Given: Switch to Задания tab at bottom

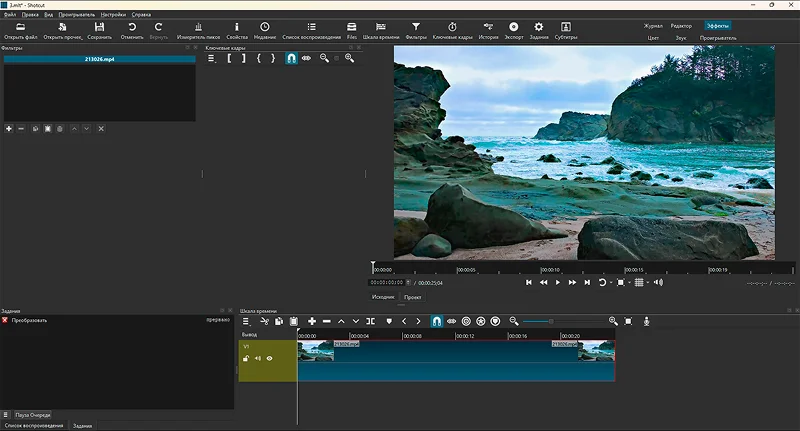Looking at the screenshot, I should (x=82, y=426).
